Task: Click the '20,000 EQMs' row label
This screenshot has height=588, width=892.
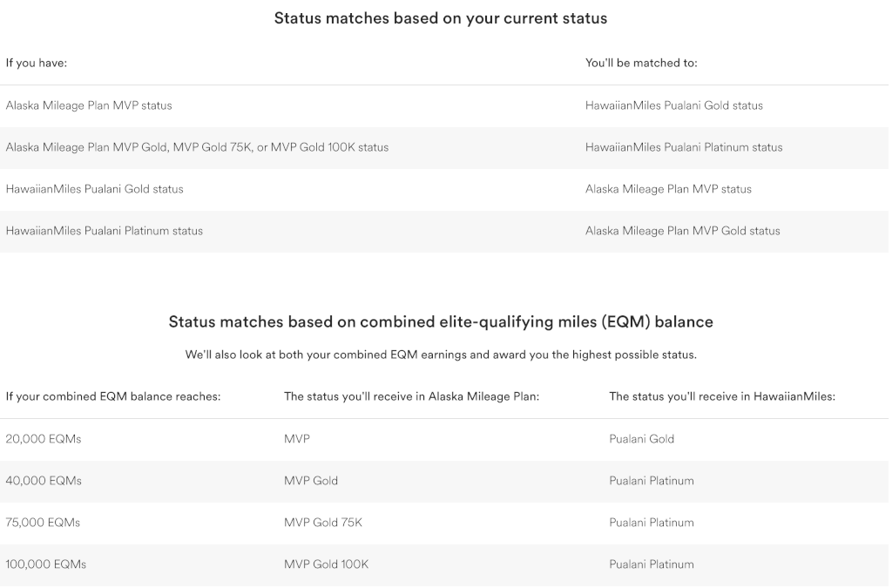Action: (44, 439)
